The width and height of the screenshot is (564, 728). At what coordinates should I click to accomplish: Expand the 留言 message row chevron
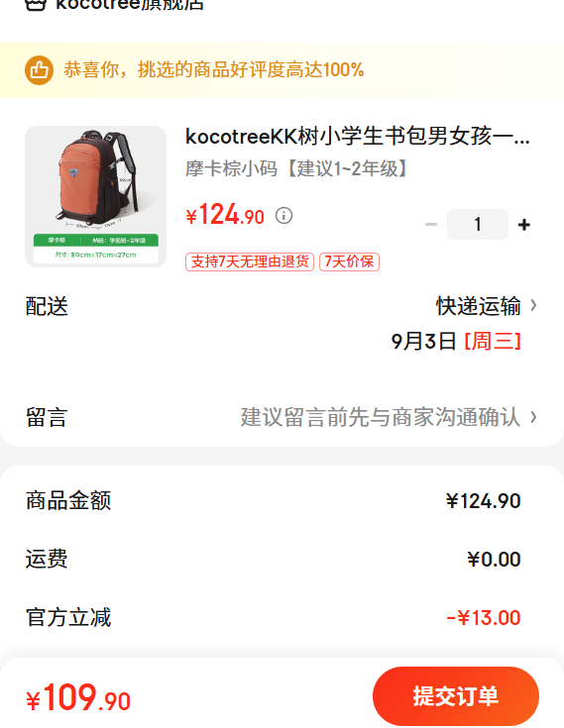tap(534, 417)
